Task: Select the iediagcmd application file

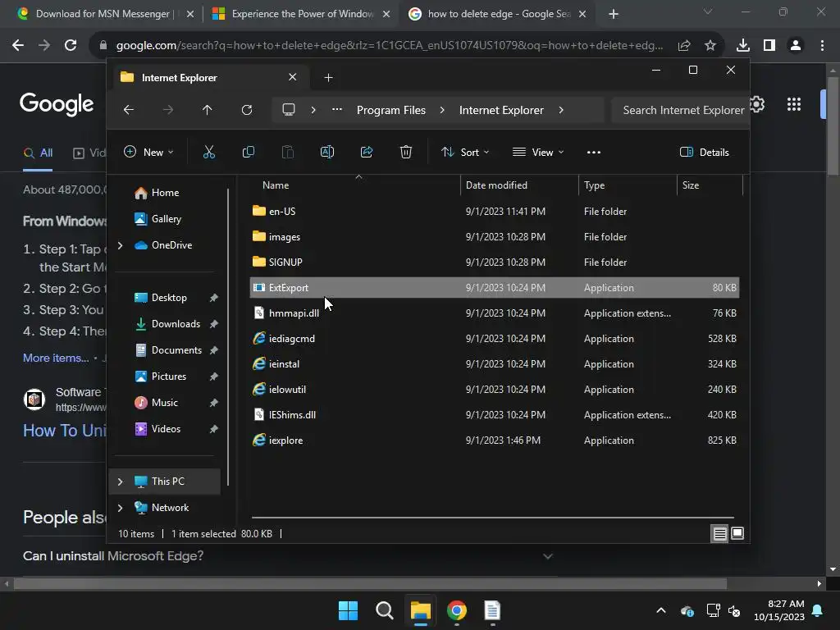Action: click(495, 339)
